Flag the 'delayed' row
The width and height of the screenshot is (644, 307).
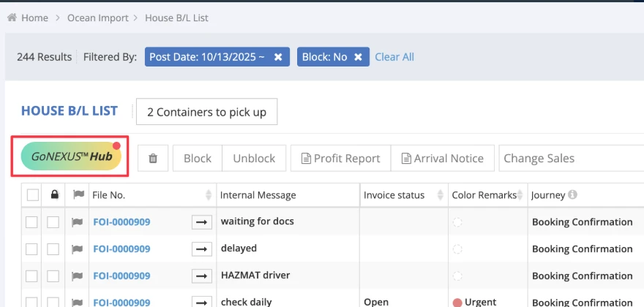pos(77,249)
